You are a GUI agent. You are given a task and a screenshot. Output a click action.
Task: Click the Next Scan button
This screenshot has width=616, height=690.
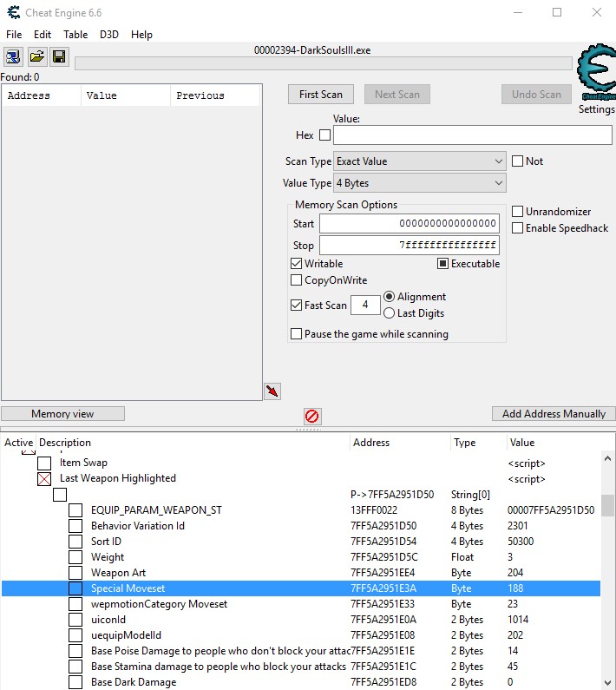(396, 95)
